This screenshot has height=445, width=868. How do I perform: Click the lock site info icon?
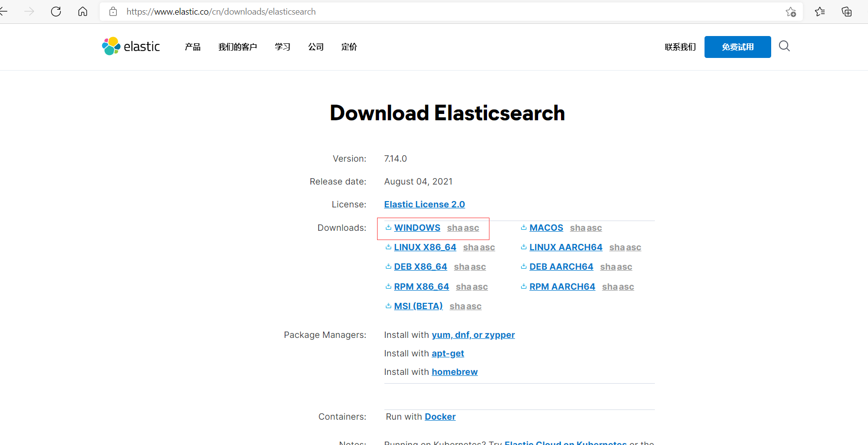pyautogui.click(x=113, y=12)
